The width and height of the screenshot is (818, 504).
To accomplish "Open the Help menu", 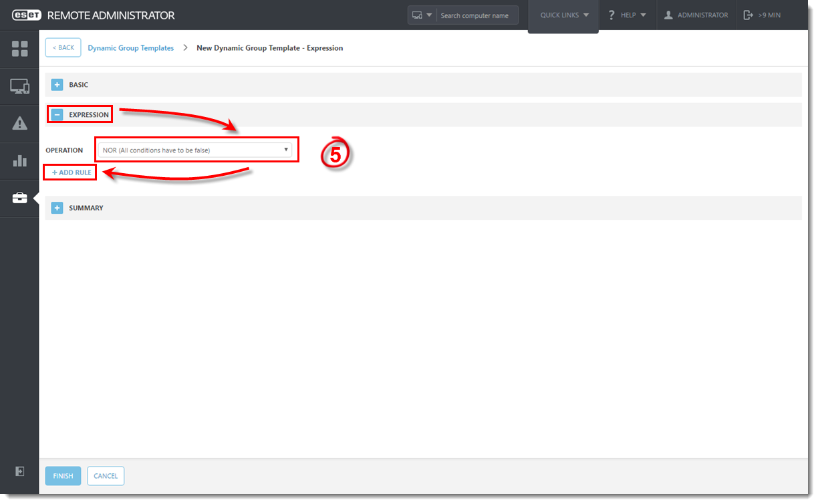I will 627,15.
